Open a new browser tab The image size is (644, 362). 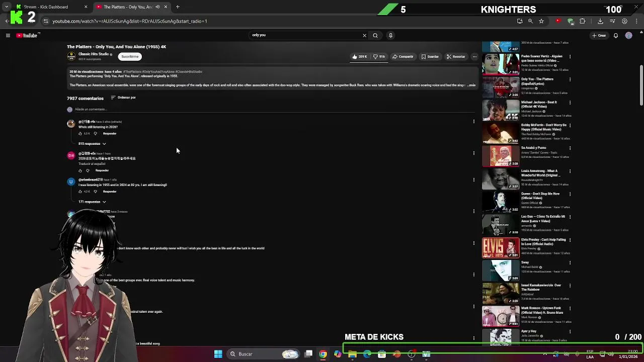178,7
